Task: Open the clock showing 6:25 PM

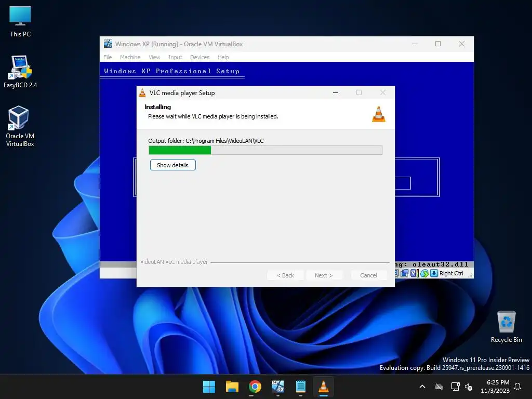Action: (495, 387)
